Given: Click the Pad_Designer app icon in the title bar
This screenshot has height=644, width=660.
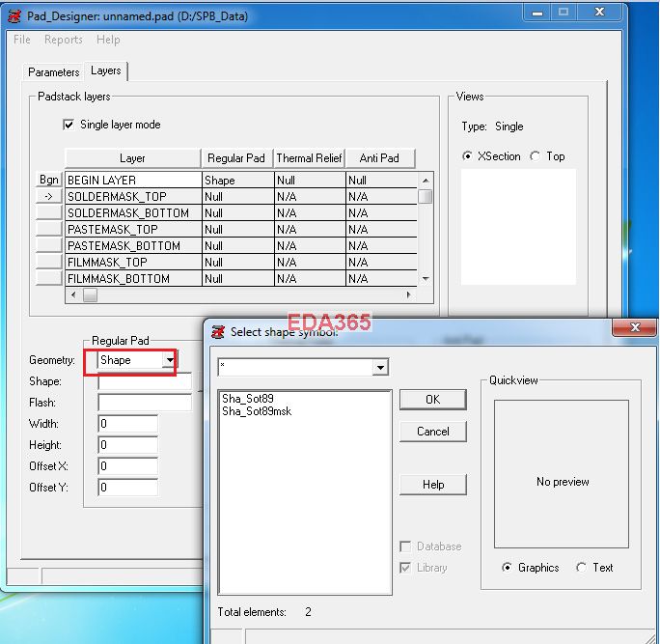Looking at the screenshot, I should pos(14,16).
